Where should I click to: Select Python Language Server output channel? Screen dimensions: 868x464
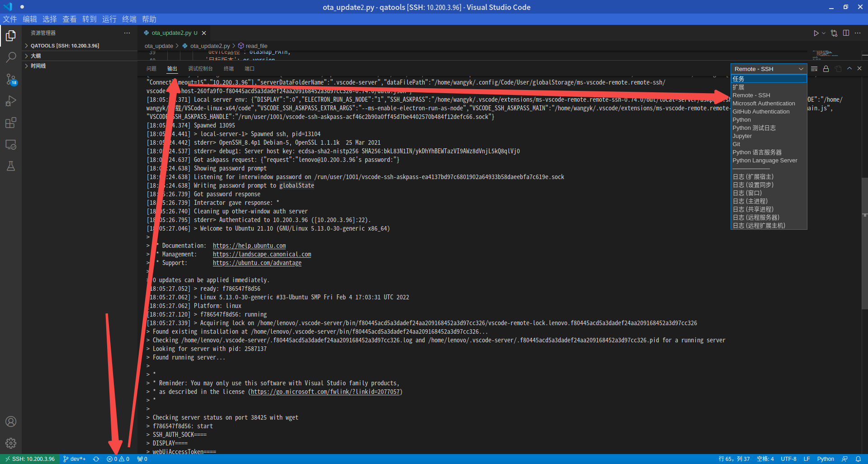[769, 161]
